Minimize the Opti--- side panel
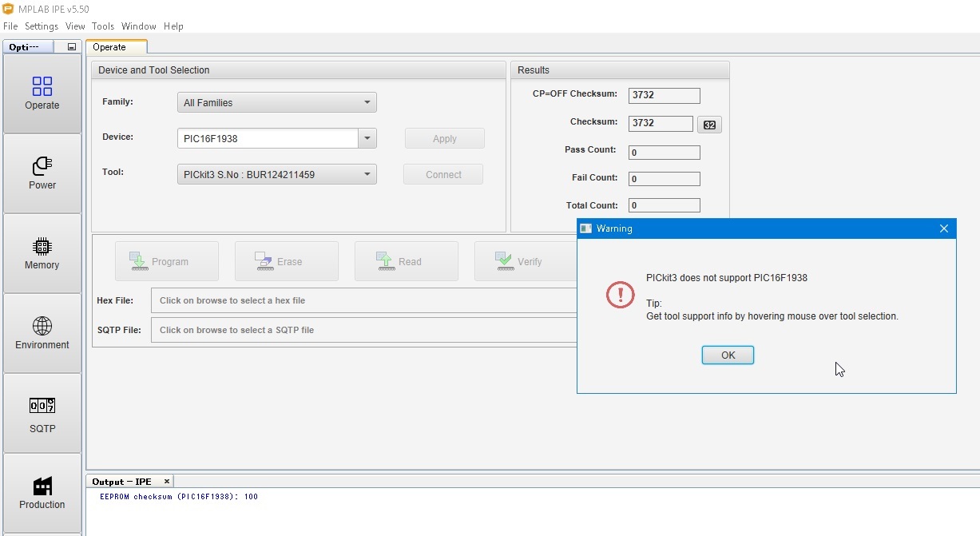The image size is (980, 536). [72, 47]
